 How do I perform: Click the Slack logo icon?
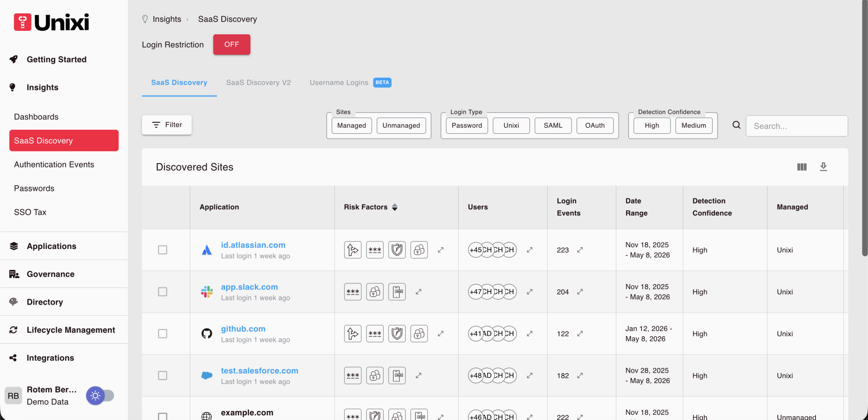(x=207, y=292)
